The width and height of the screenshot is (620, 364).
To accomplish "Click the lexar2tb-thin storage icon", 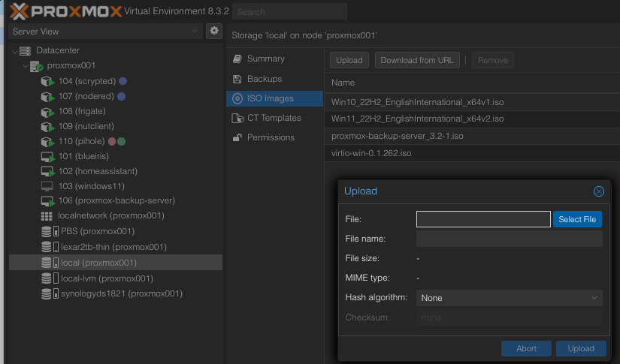I will coord(50,247).
